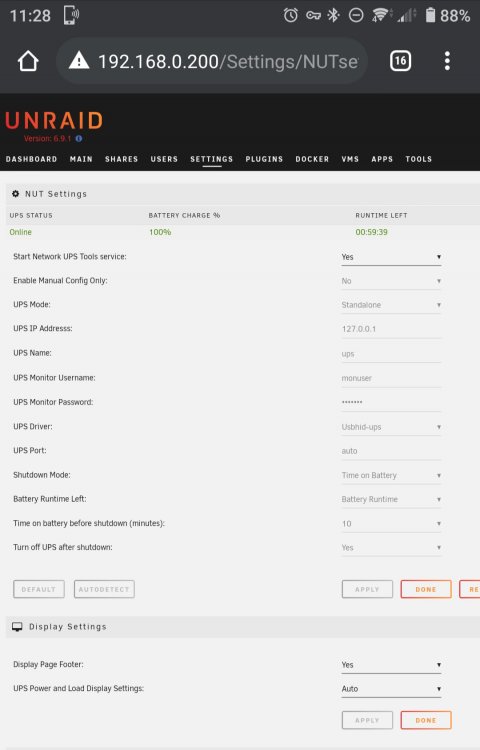Click the 100% battery charge value
The height and width of the screenshot is (750, 480).
(x=160, y=232)
